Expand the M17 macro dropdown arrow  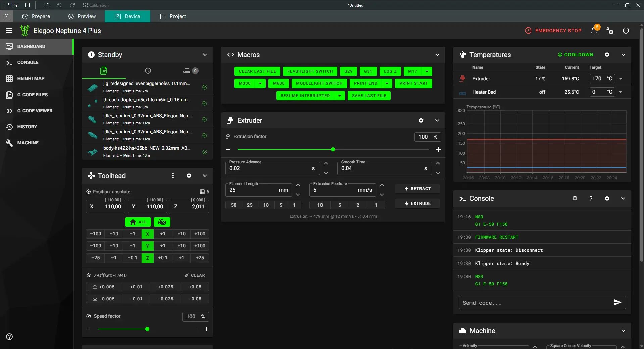pos(427,71)
